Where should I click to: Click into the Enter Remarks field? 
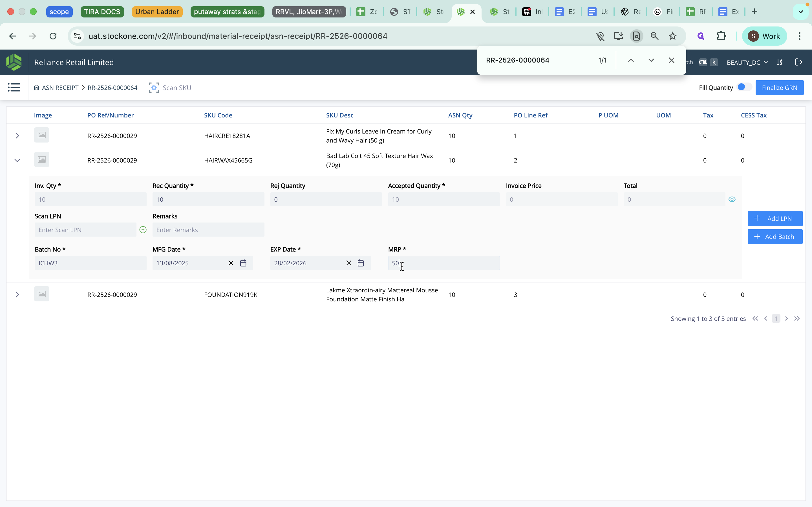click(208, 230)
